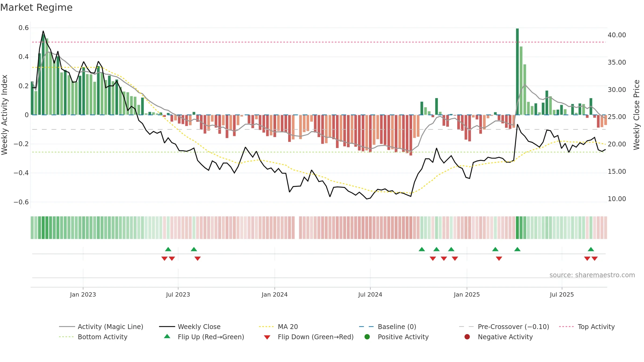
Task: Click the Jul 2024 x-axis label
Action: point(370,294)
